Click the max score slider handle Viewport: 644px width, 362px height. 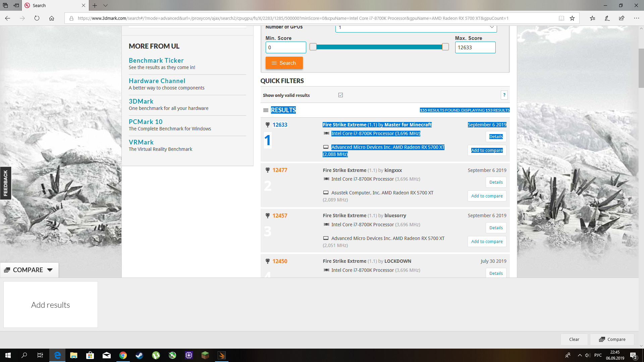click(445, 47)
